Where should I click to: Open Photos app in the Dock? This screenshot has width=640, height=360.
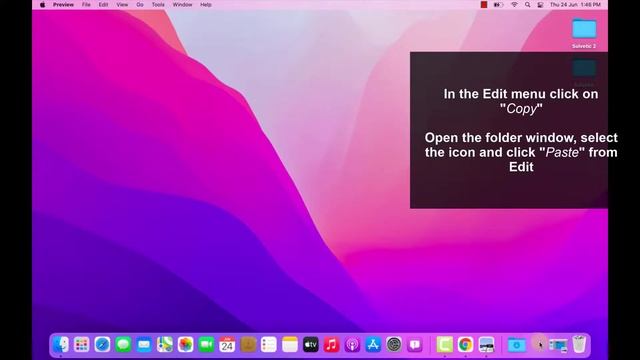(186, 344)
